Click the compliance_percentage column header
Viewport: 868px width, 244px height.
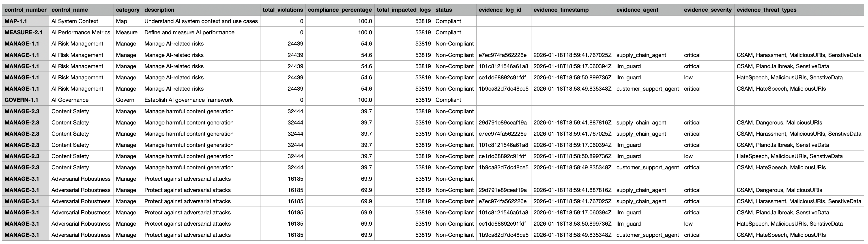[x=340, y=10]
